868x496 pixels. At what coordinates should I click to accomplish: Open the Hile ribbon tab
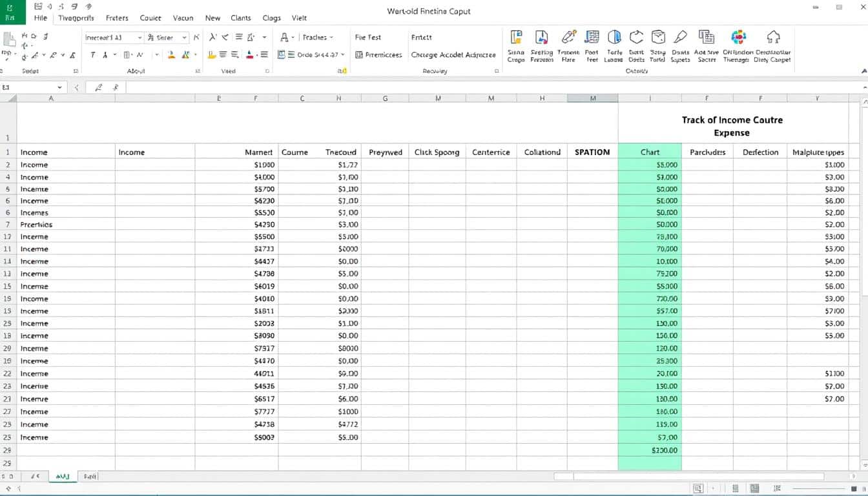point(41,18)
